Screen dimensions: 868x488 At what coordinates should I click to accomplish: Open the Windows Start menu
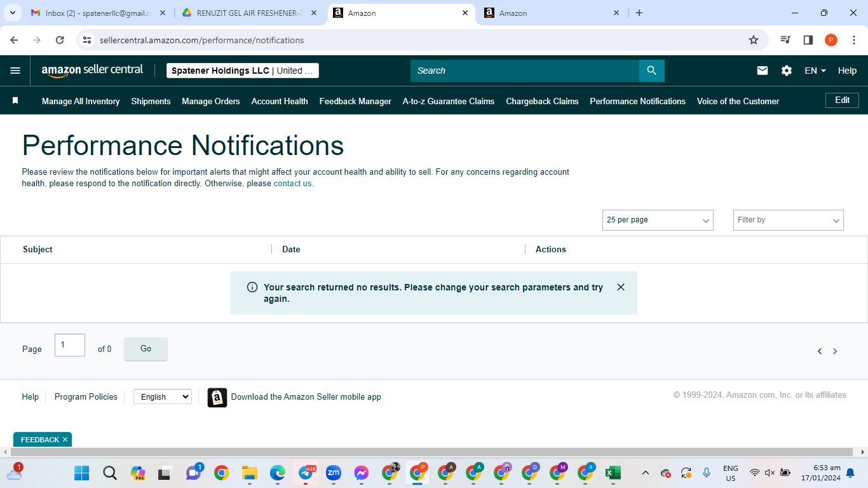point(81,473)
